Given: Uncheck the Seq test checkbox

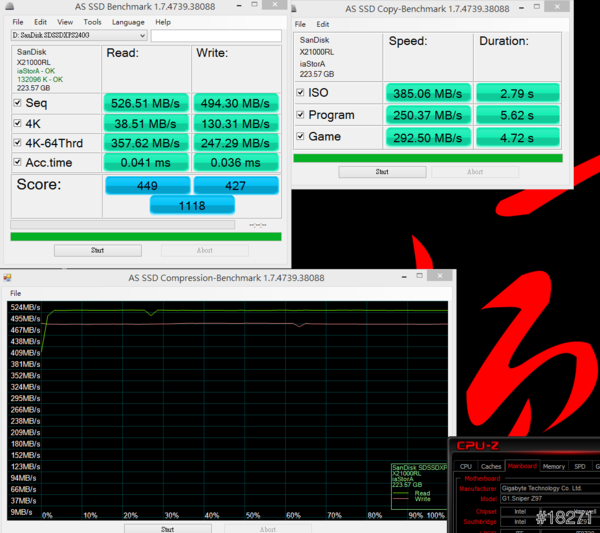Looking at the screenshot, I should click(x=18, y=103).
